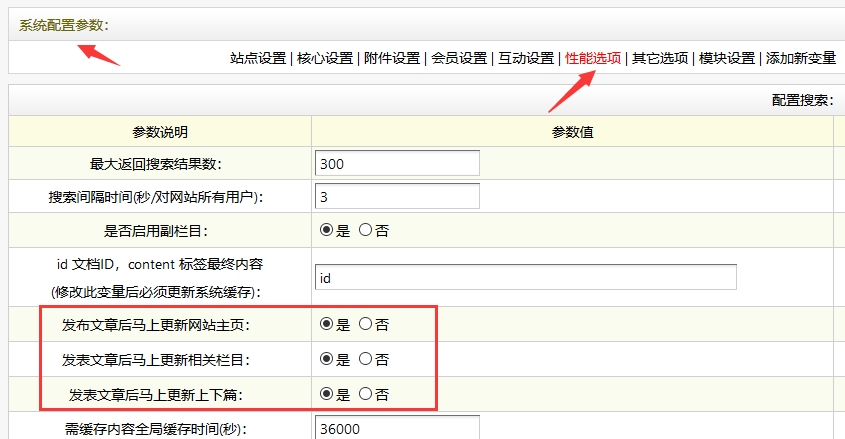The width and height of the screenshot is (845, 439).
Task: Choose 是 for 发布文章后马上更新网站主页
Action: [326, 324]
